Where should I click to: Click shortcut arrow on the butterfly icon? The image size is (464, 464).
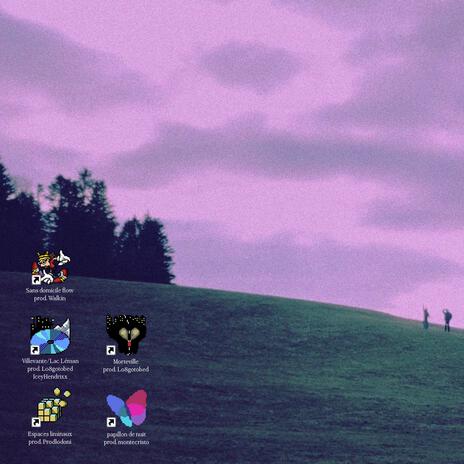tap(111, 422)
